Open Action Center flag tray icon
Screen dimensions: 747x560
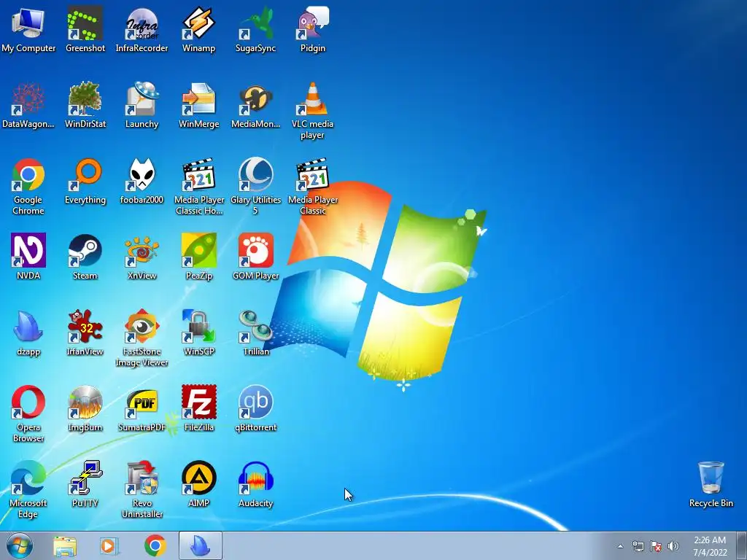[656, 546]
